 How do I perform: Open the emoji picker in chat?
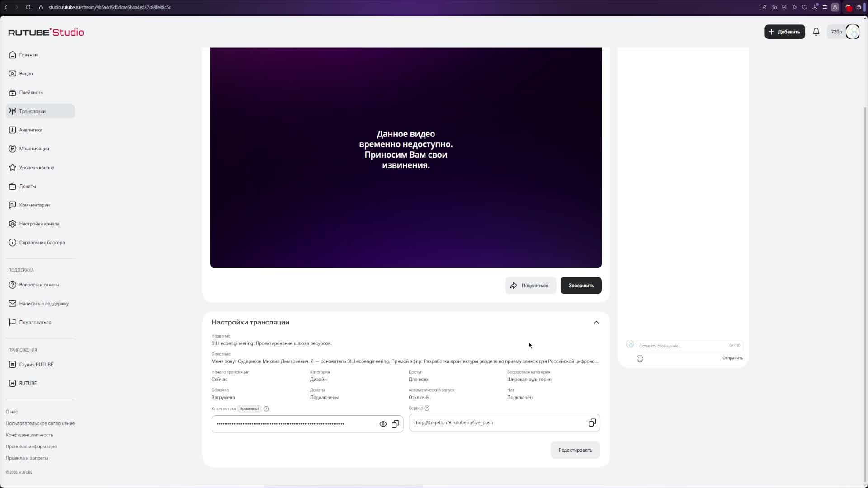pyautogui.click(x=640, y=359)
